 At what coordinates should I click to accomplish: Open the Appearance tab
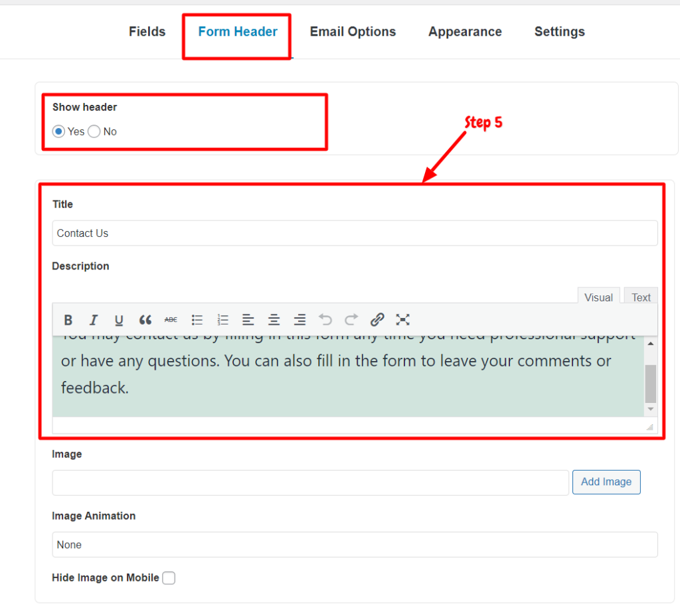[x=465, y=32]
